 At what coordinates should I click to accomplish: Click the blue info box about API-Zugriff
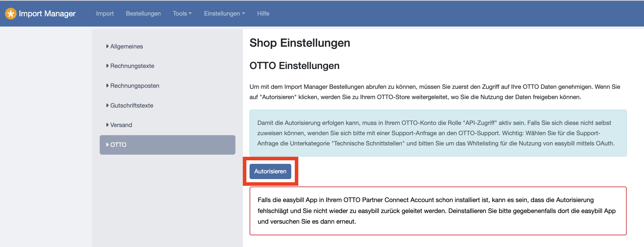438,133
